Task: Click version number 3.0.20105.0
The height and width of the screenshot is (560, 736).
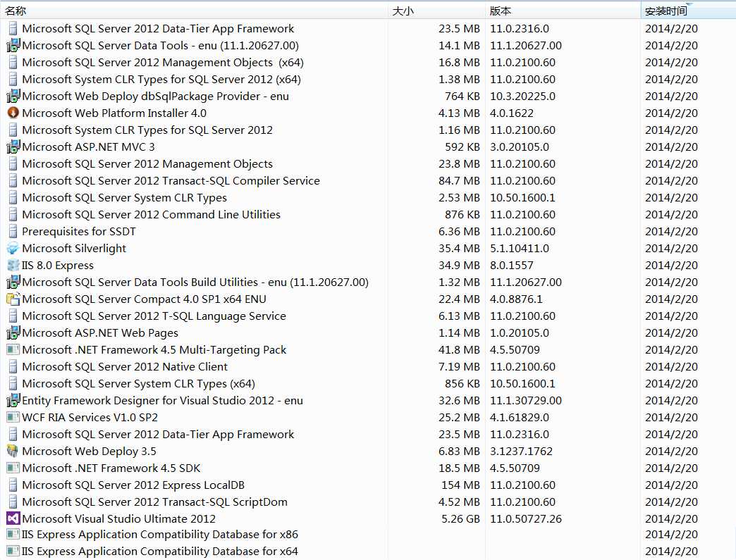Action: 520,147
